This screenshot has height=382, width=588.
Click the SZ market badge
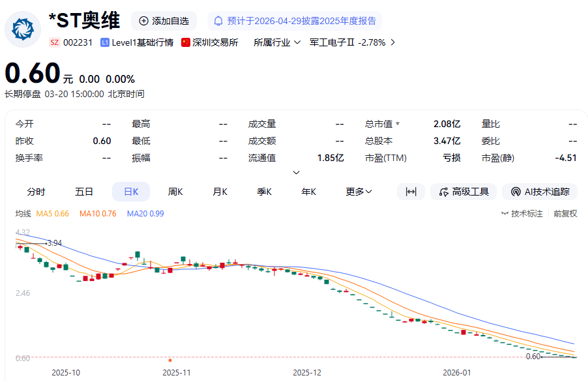[55, 42]
